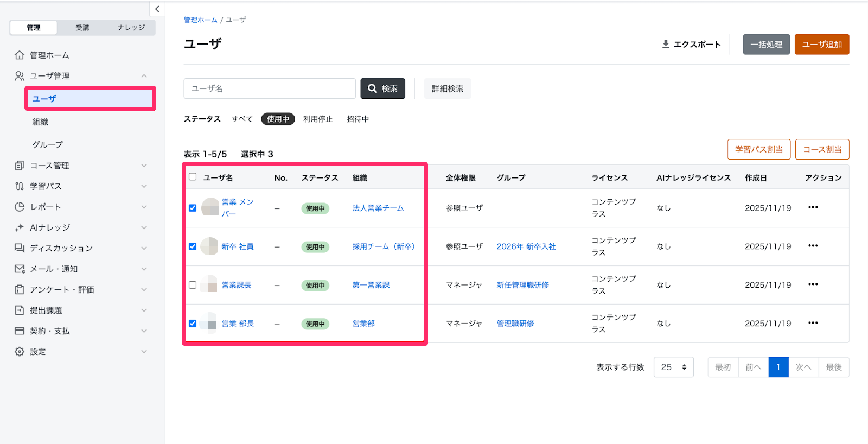Viewport: 868px width, 444px height.
Task: Click avatar of 営業 部長
Action: click(x=209, y=323)
